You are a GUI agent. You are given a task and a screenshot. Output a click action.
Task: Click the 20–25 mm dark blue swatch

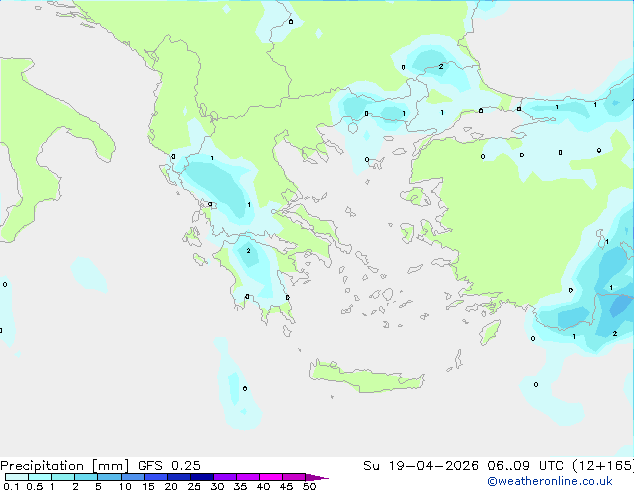tap(178, 477)
